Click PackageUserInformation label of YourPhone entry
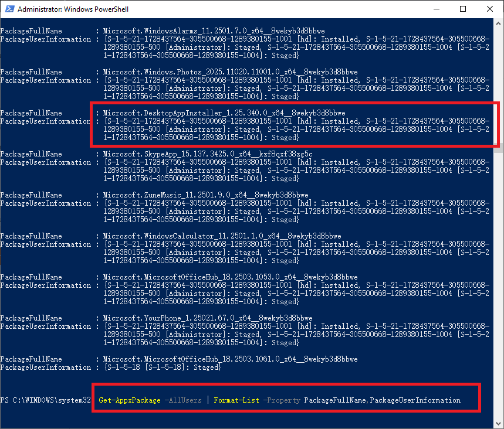Image resolution: width=504 pixels, height=429 pixels. 46,326
